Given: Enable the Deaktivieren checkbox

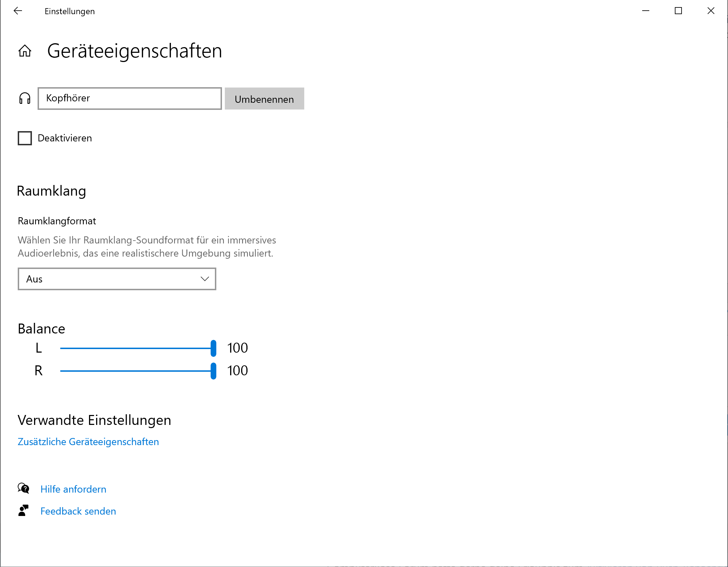Looking at the screenshot, I should (x=24, y=138).
